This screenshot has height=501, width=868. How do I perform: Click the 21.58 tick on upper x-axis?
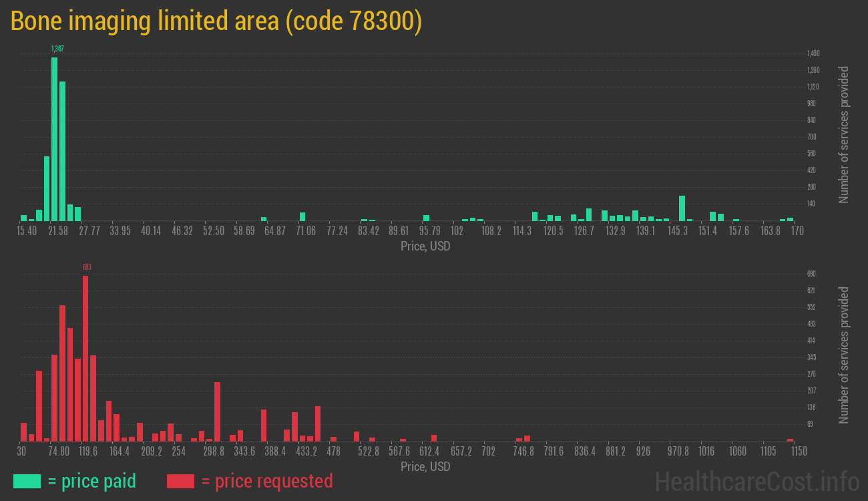58,231
